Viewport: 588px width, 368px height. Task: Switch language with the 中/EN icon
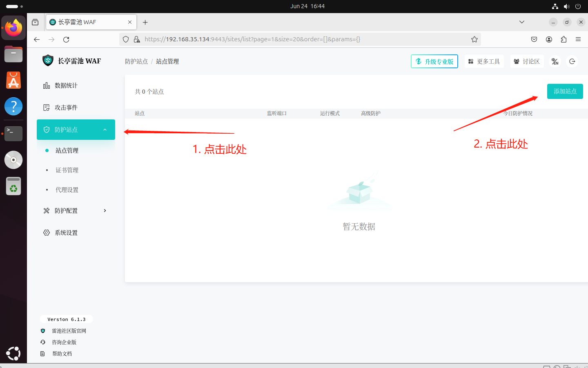[555, 61]
